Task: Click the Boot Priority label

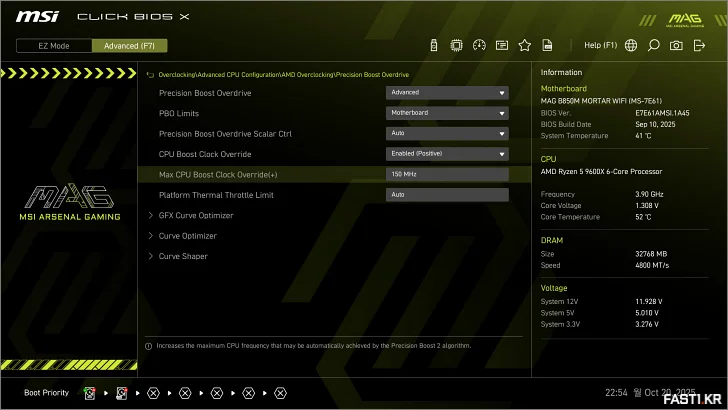Action: coord(46,393)
